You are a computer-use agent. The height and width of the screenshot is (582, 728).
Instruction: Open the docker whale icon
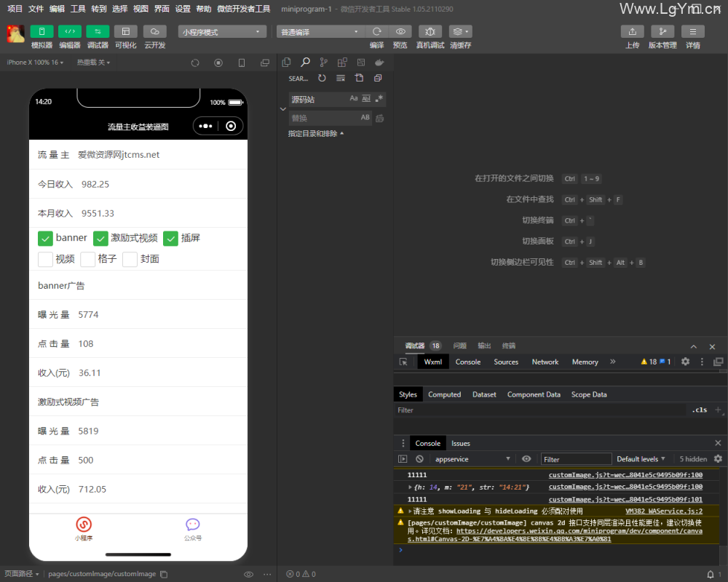(379, 62)
